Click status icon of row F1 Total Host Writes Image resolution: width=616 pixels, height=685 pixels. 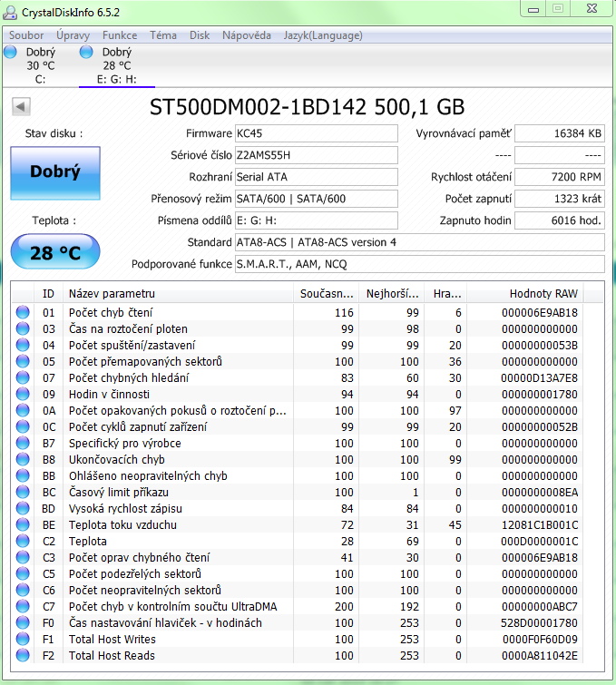[x=23, y=639]
